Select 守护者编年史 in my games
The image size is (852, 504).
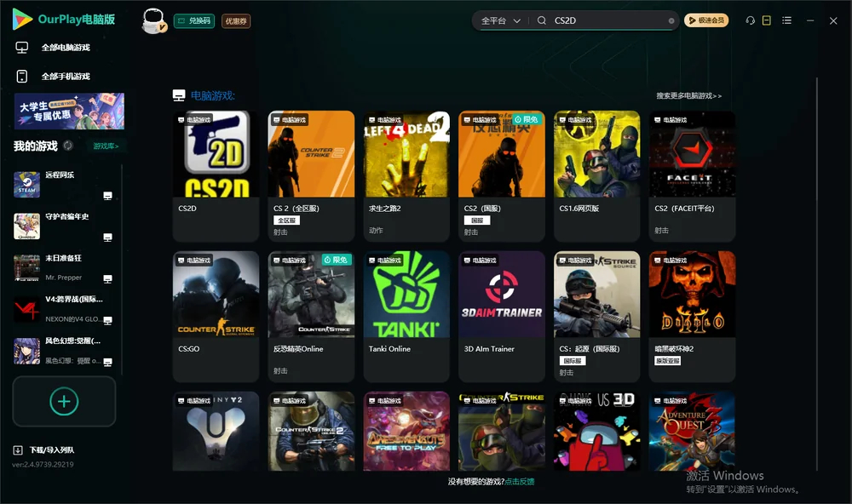click(x=64, y=226)
